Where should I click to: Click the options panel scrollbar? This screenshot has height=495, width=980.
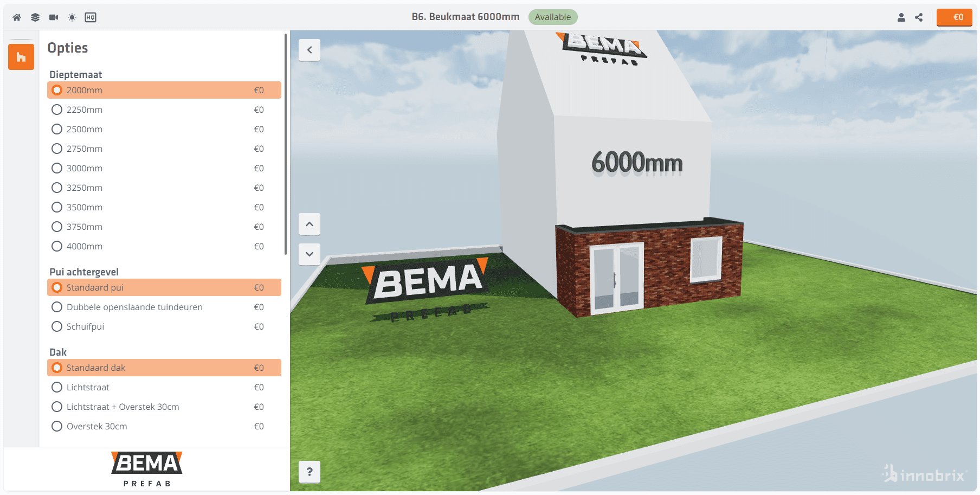coord(286,144)
